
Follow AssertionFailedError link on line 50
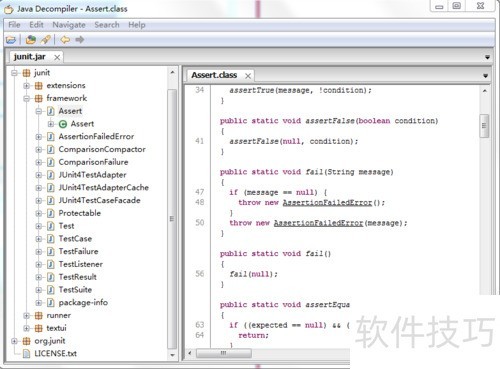pos(318,223)
